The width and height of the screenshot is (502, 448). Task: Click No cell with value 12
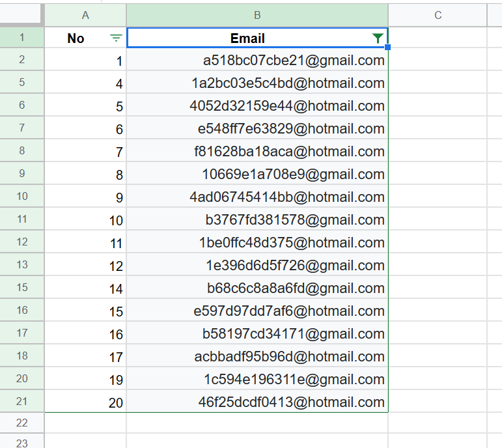(x=85, y=264)
